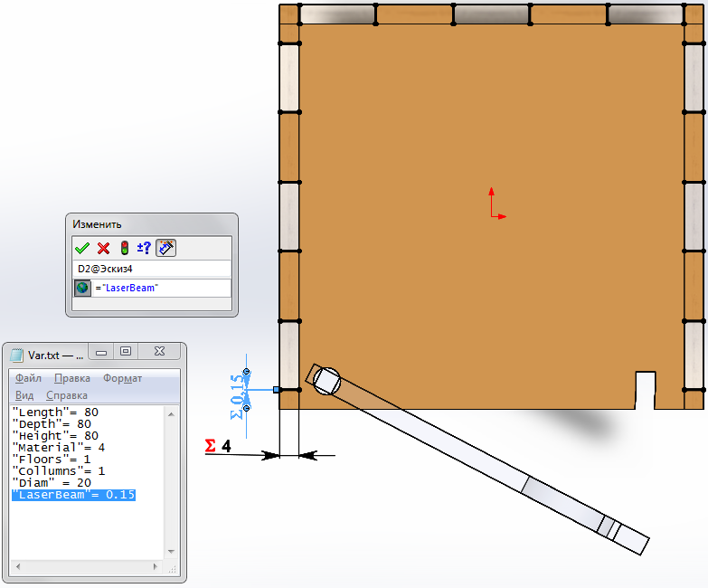Click the Notepad vertical scroll up arrow
708x588 pixels.
click(171, 413)
